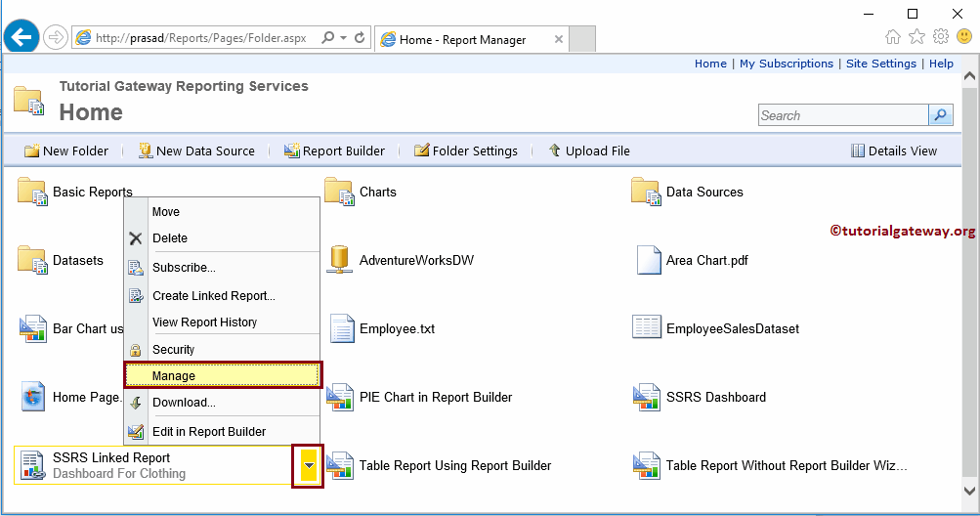980x516 pixels.
Task: Open the address bar dropdown arrow
Action: pyautogui.click(x=343, y=38)
